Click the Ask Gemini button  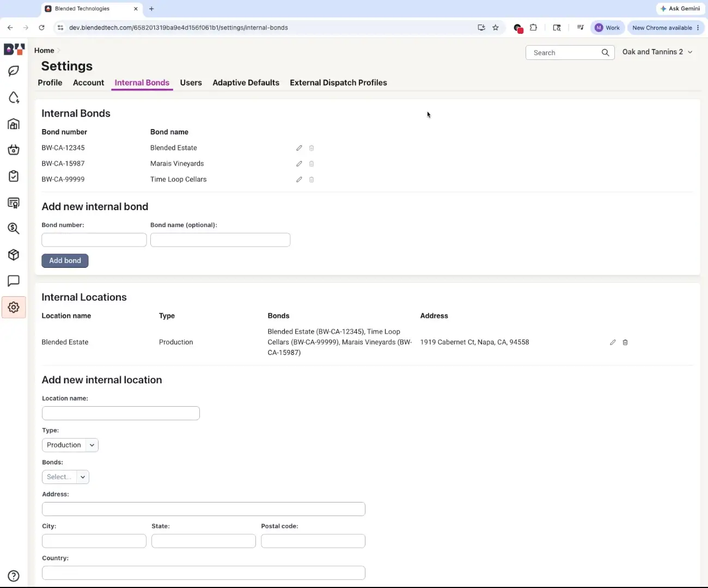pyautogui.click(x=680, y=9)
